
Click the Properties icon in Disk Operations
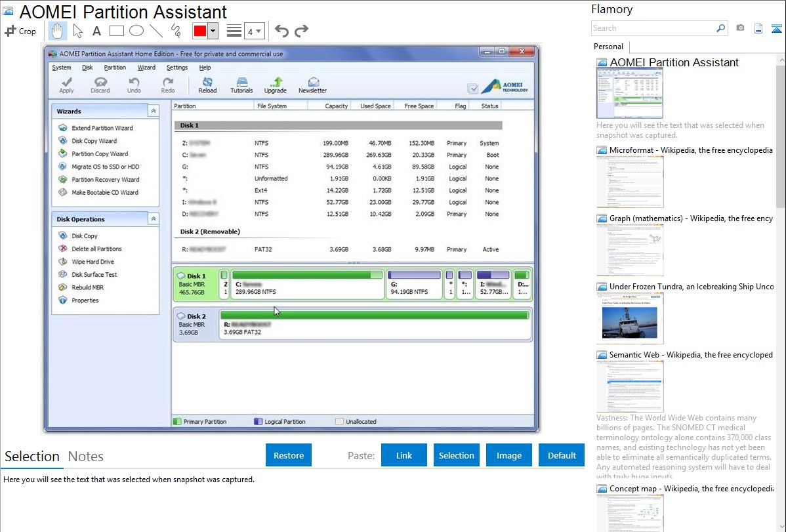point(63,300)
